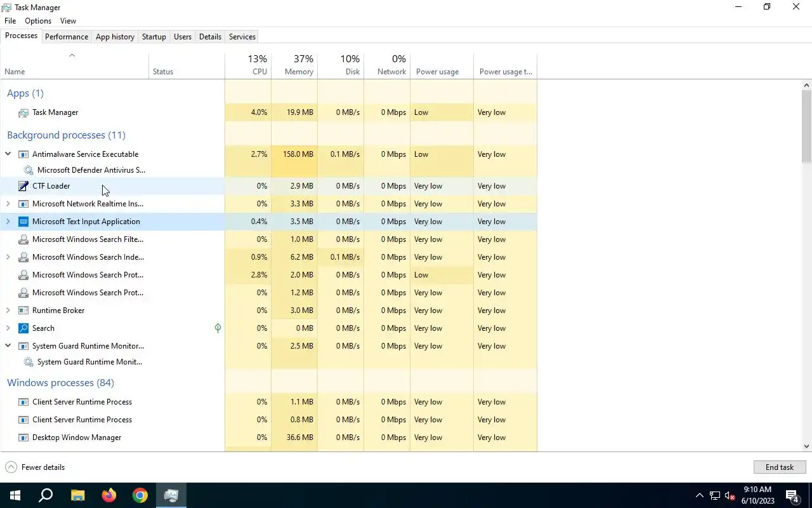Launch Firefox from the taskbar
The width and height of the screenshot is (812, 508).
tap(109, 495)
